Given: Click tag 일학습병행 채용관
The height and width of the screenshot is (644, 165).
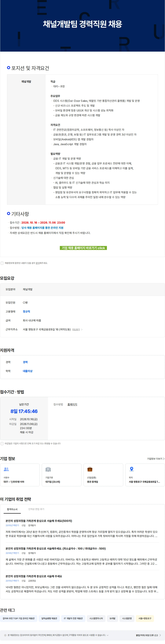Looking at the screenshot, I should pyautogui.click(x=49, y=619).
